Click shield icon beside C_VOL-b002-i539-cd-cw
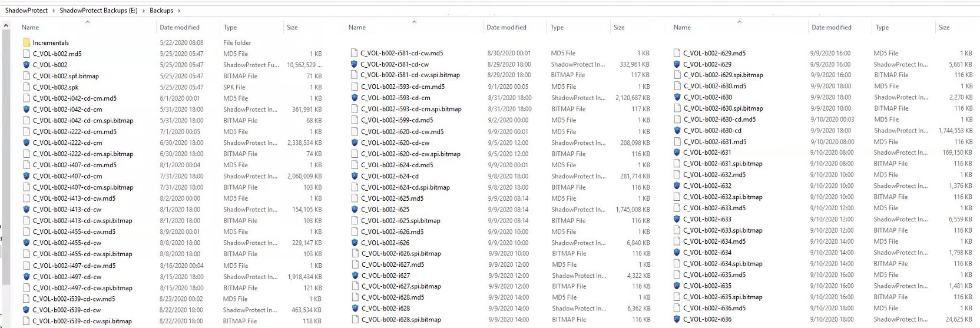Viewport: 980px width, 328px height. 27,310
